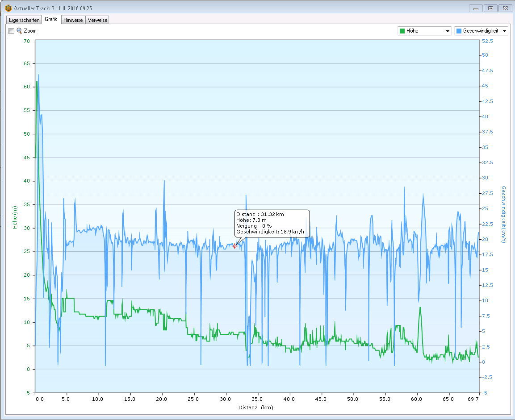This screenshot has width=515, height=420.
Task: Click the Zoom label text
Action: 30,31
